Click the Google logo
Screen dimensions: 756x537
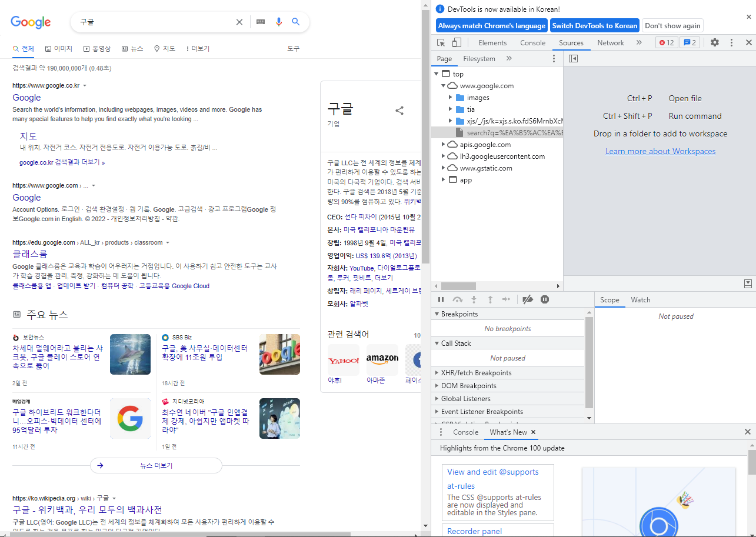(x=31, y=22)
